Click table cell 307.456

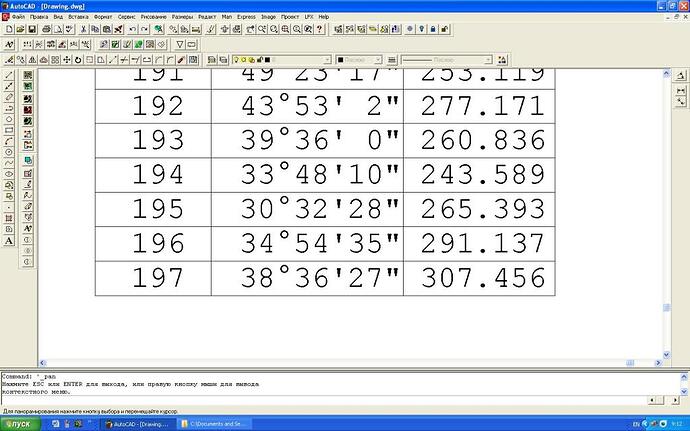click(479, 278)
